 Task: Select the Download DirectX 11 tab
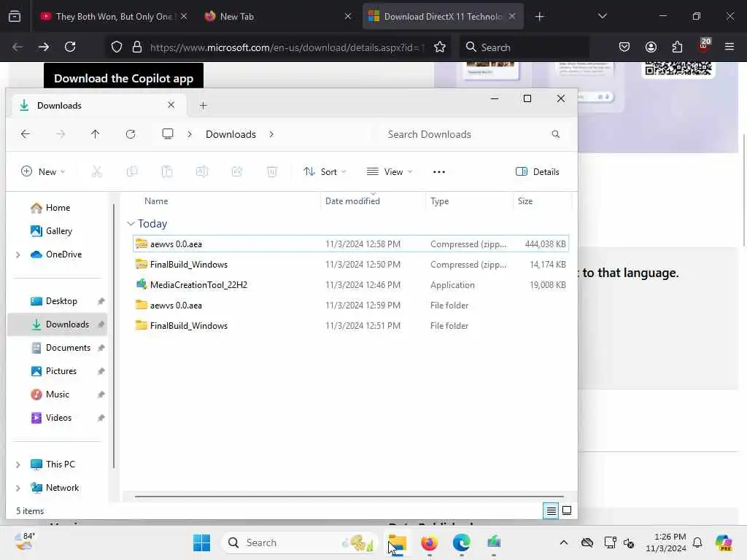(443, 17)
